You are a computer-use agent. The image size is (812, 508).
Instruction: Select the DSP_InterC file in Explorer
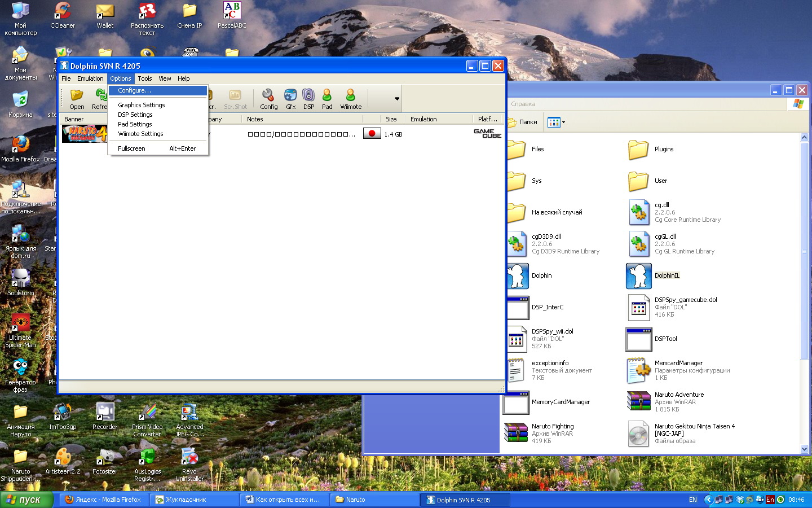pos(536,307)
